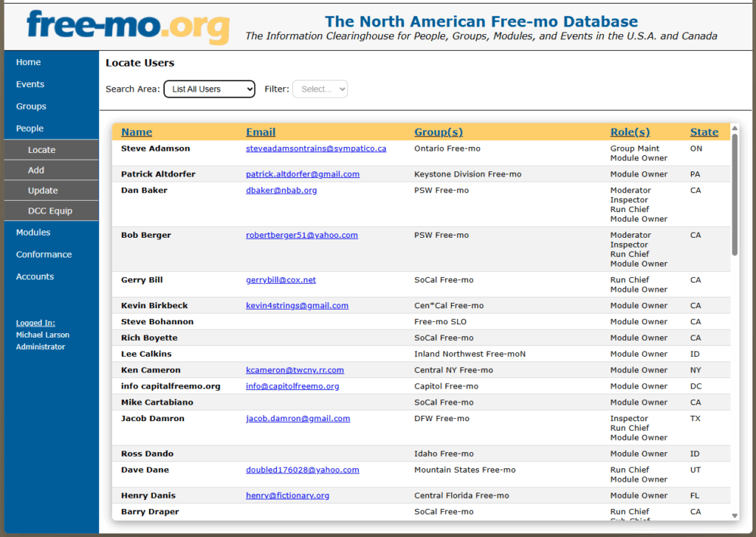
Task: Sort the table by Name column
Action: (137, 132)
